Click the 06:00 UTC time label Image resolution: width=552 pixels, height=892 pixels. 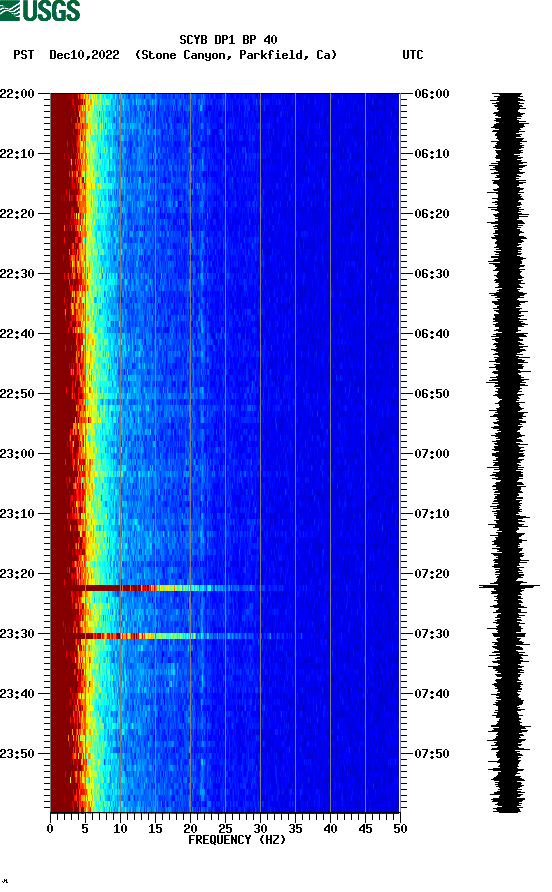click(432, 94)
